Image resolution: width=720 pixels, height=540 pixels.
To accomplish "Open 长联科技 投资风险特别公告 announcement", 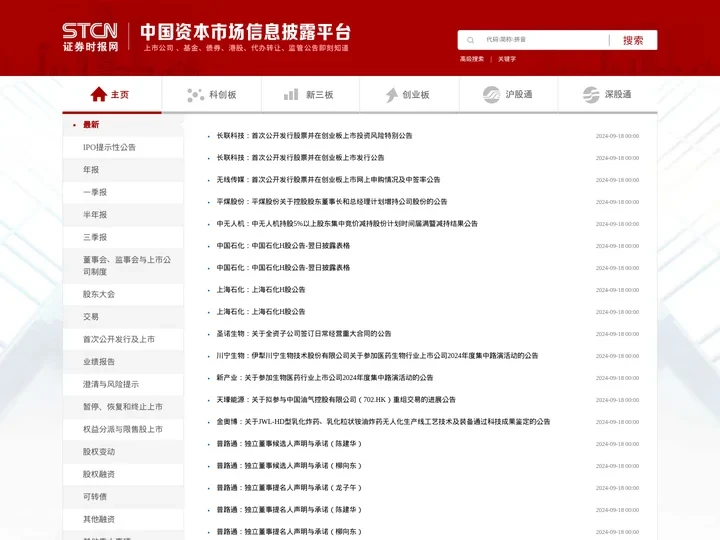I will [x=315, y=136].
